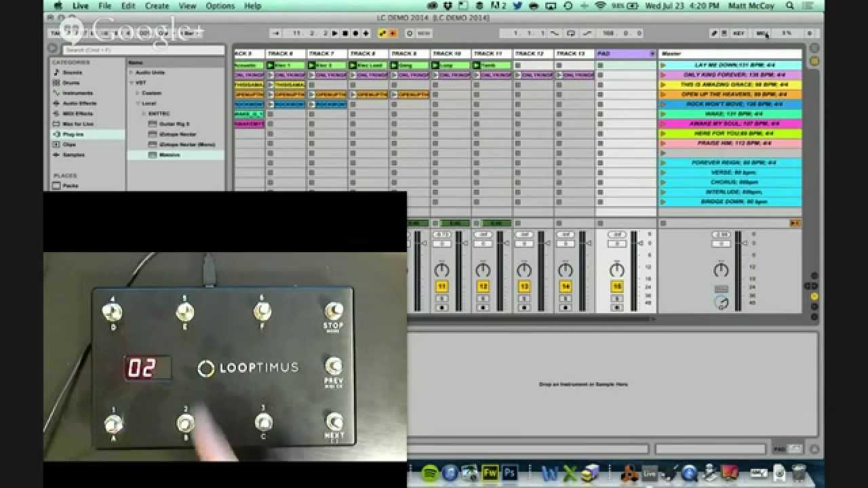Open the Edit menu
The image size is (868, 488).
[128, 6]
